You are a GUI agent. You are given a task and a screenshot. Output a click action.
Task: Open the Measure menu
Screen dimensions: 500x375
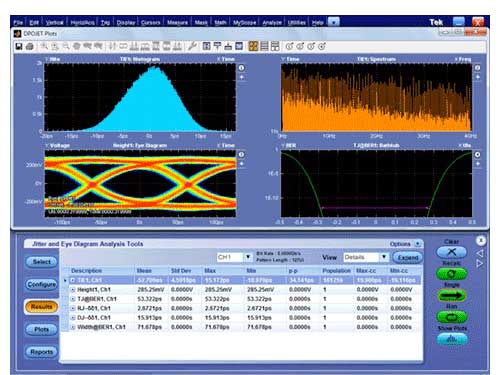click(177, 23)
